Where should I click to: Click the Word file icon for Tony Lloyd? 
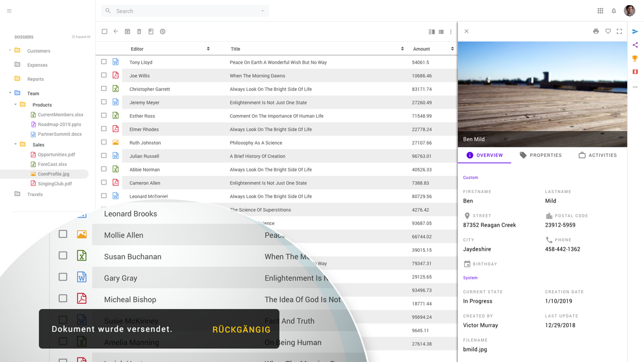coord(116,62)
